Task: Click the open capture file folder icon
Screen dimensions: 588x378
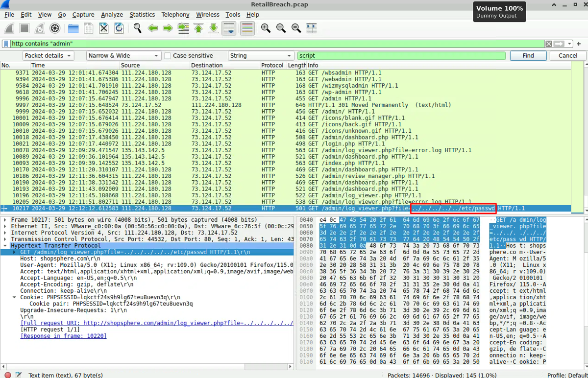Action: (x=73, y=28)
